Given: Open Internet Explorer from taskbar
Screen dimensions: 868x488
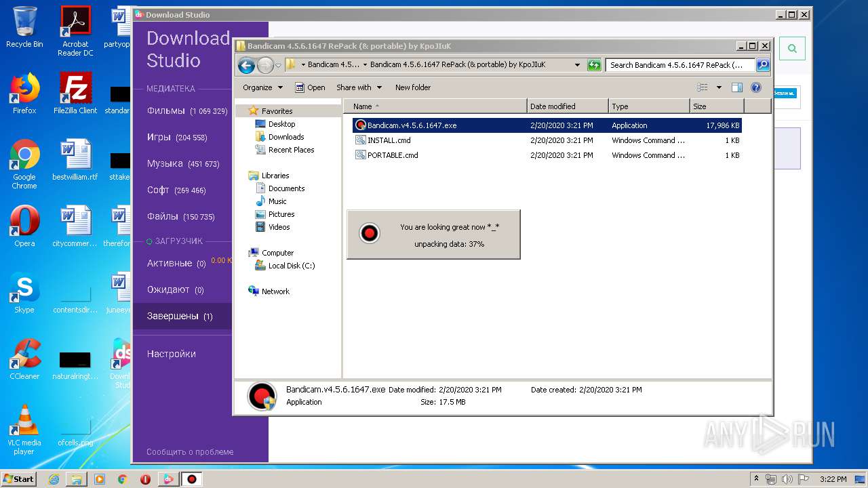Looking at the screenshot, I should (54, 479).
